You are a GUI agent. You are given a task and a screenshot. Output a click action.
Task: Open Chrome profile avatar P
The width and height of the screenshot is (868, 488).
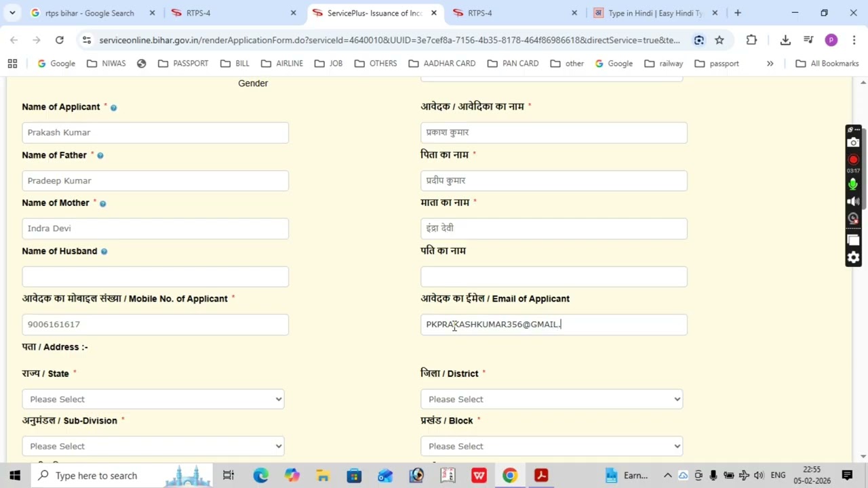point(831,40)
